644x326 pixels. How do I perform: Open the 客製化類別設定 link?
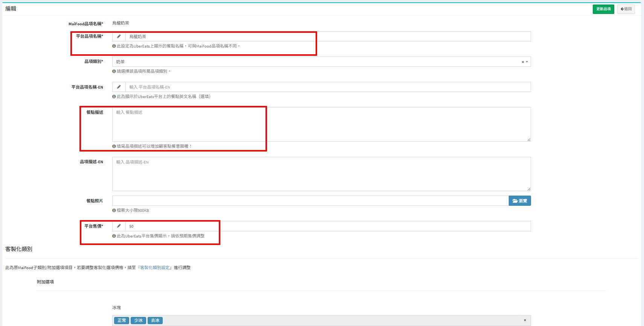155,268
